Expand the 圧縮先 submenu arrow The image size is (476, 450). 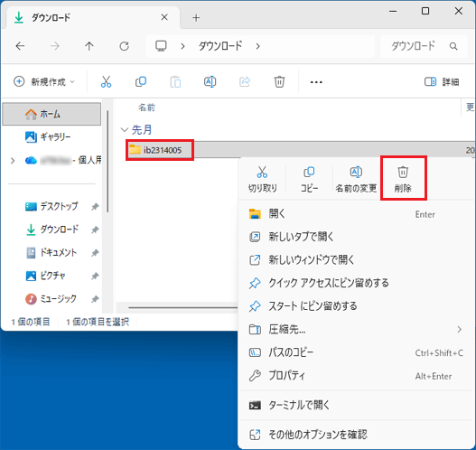point(460,329)
